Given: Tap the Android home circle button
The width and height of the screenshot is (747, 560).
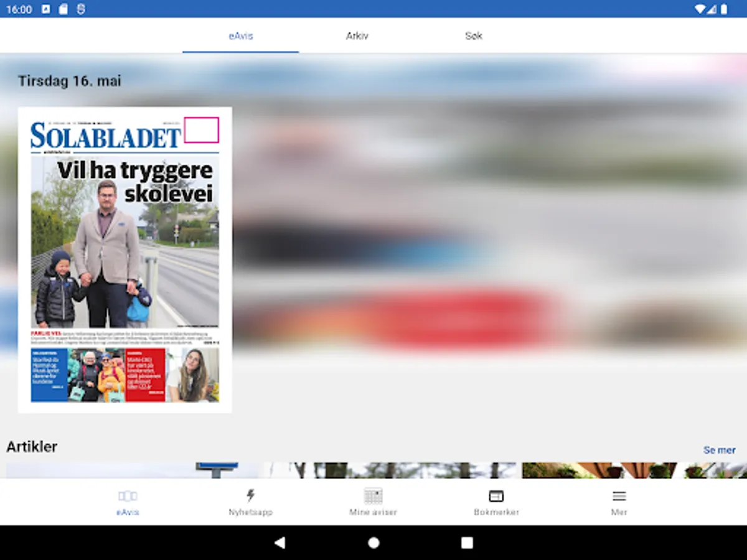Looking at the screenshot, I should [374, 543].
